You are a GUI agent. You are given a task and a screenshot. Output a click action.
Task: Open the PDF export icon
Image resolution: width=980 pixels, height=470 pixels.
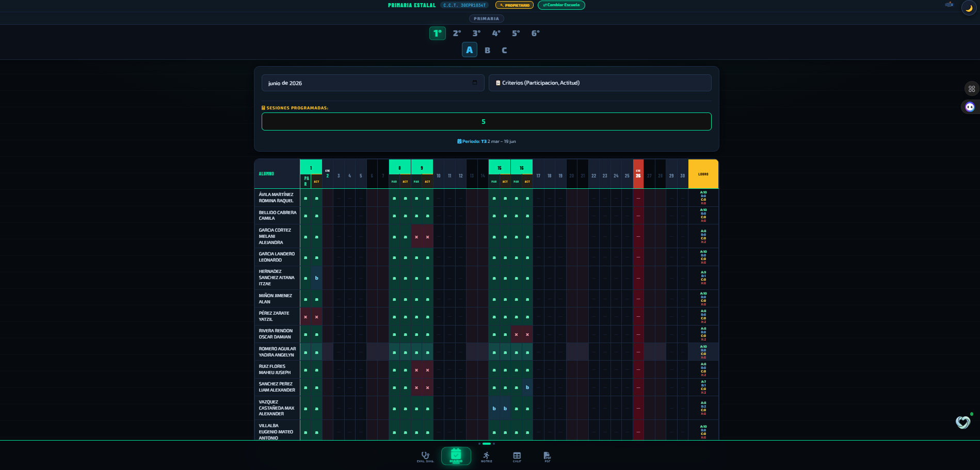tap(547, 457)
